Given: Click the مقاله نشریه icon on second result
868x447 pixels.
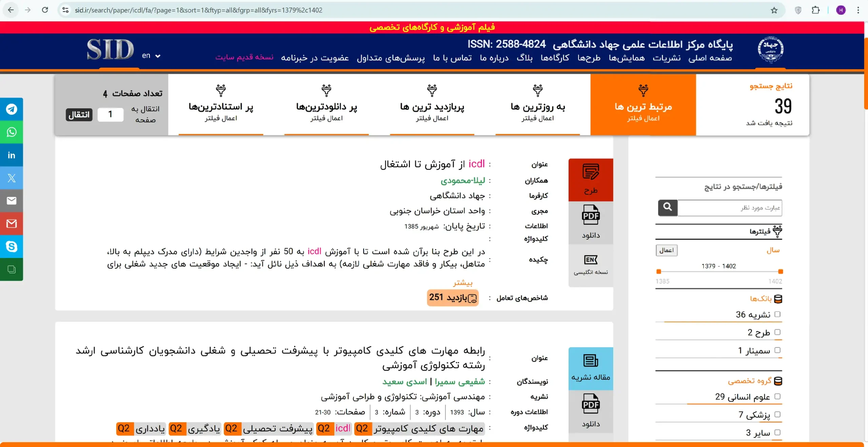Looking at the screenshot, I should point(591,369).
